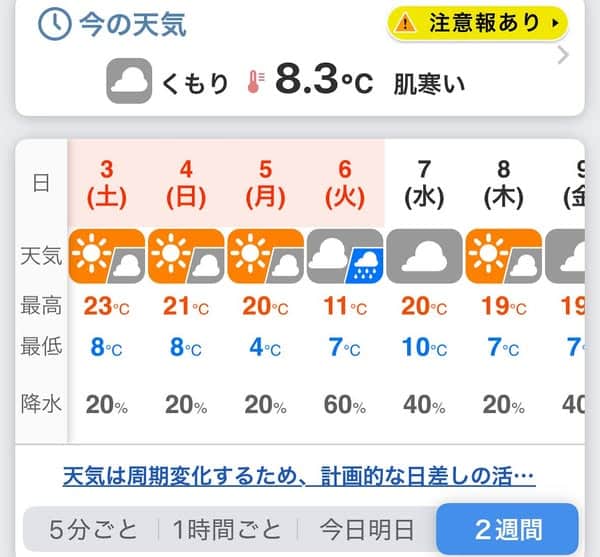Click the clock icon beside 今の天気
Screen dimensions: 600x557
click(x=55, y=24)
